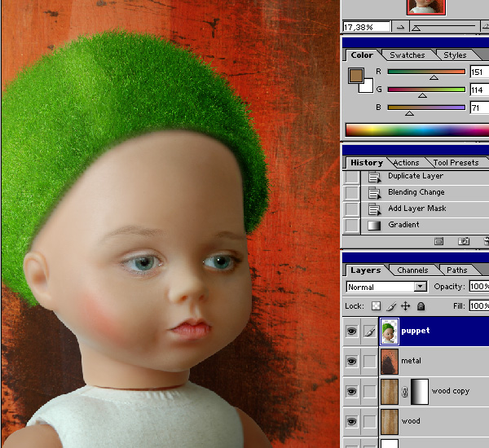Click the red channel slider triangle
Viewport: 489px width, 448px height.
(x=434, y=77)
